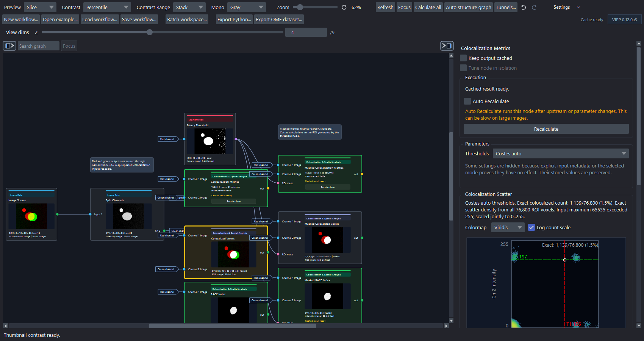The image size is (644, 341).
Task: Select the Split Channels node thumbnail
Action: click(x=128, y=216)
